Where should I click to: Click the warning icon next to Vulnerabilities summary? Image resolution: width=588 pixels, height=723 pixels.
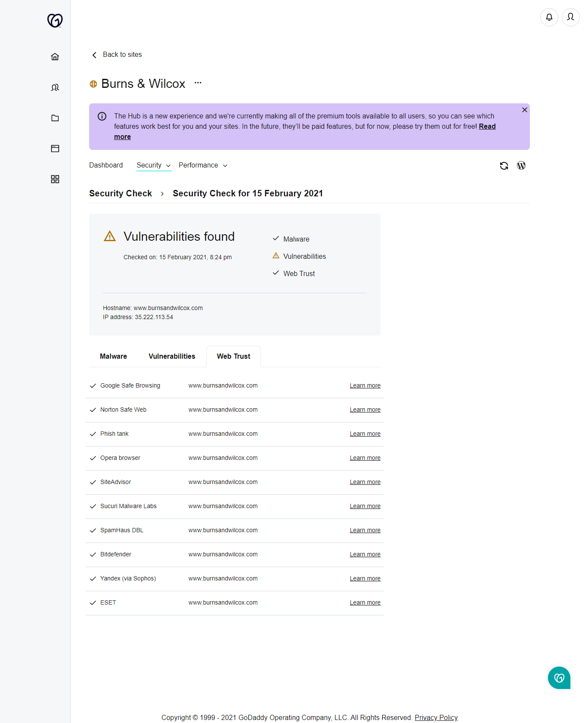pos(276,256)
